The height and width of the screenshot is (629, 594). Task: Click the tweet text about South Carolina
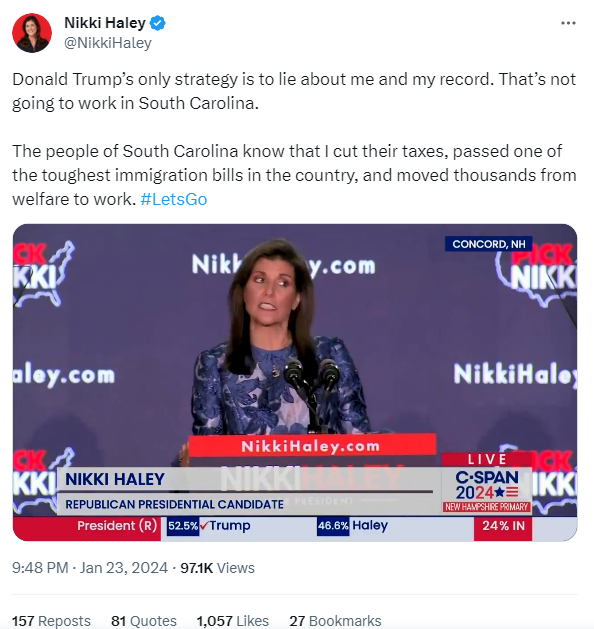point(295,139)
